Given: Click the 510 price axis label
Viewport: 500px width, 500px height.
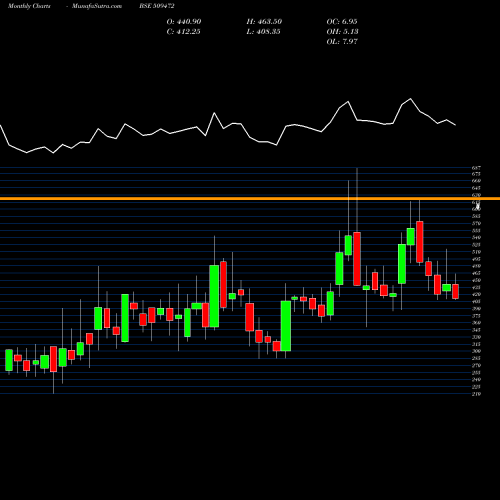Looking at the screenshot, I should (x=476, y=252).
